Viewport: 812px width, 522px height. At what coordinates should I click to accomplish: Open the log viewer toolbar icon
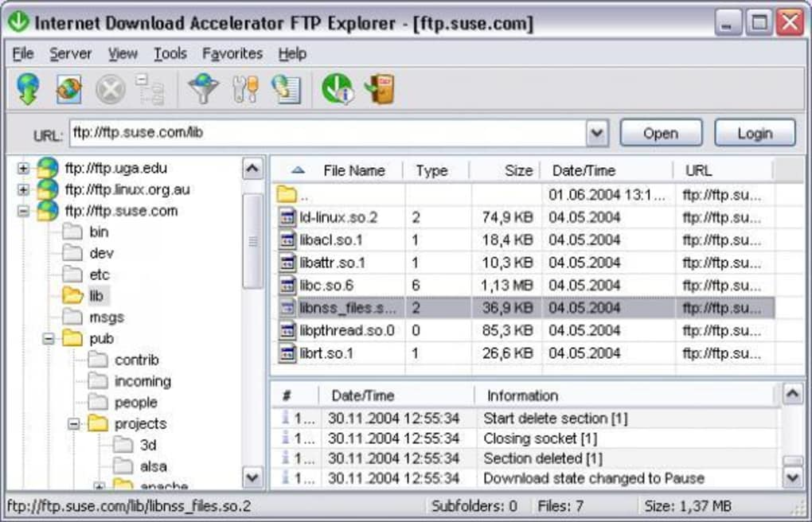[287, 89]
